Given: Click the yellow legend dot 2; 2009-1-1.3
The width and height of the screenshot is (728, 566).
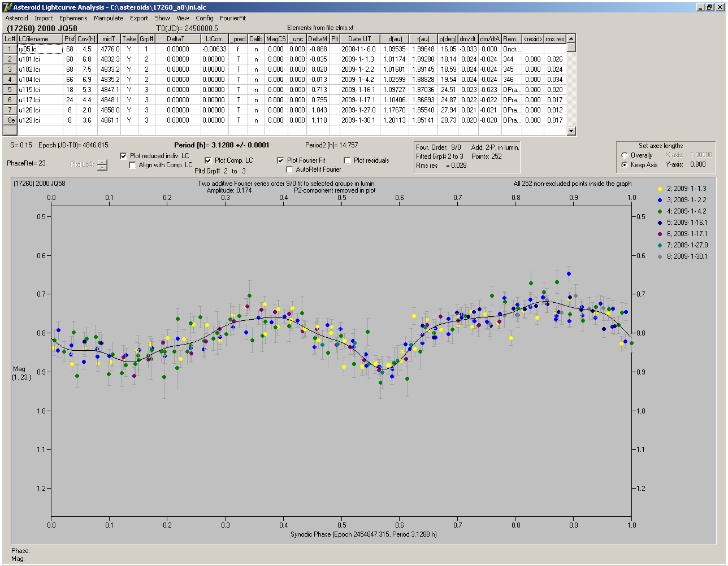Looking at the screenshot, I should pos(660,189).
